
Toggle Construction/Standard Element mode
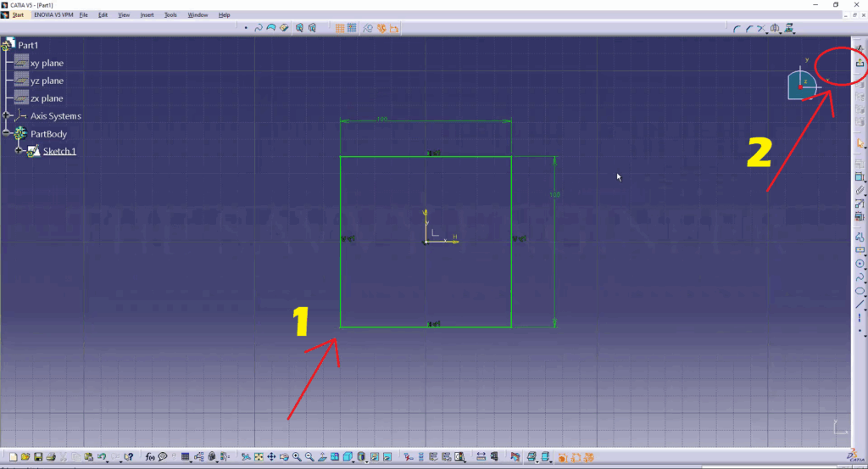click(368, 28)
